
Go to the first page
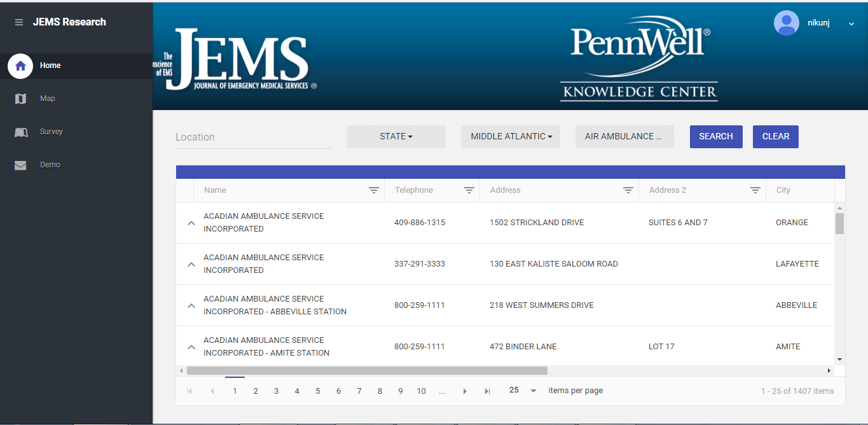(x=189, y=391)
